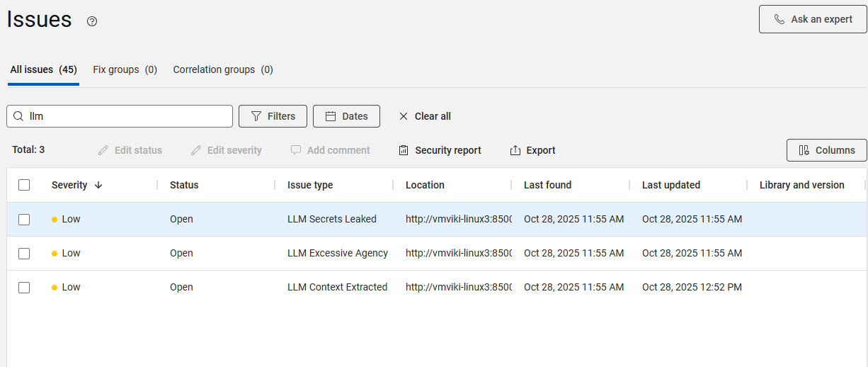Open the Filters dropdown
The width and height of the screenshot is (868, 367).
273,116
